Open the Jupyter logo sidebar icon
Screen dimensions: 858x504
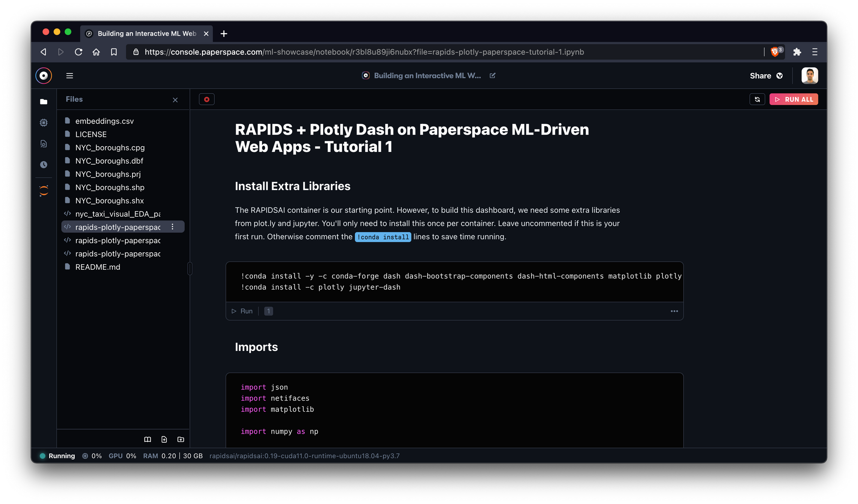pos(43,191)
